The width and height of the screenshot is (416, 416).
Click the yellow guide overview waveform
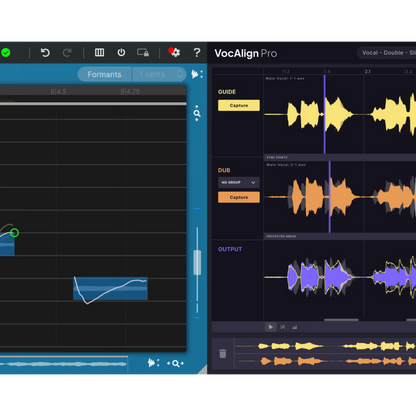click(x=327, y=346)
